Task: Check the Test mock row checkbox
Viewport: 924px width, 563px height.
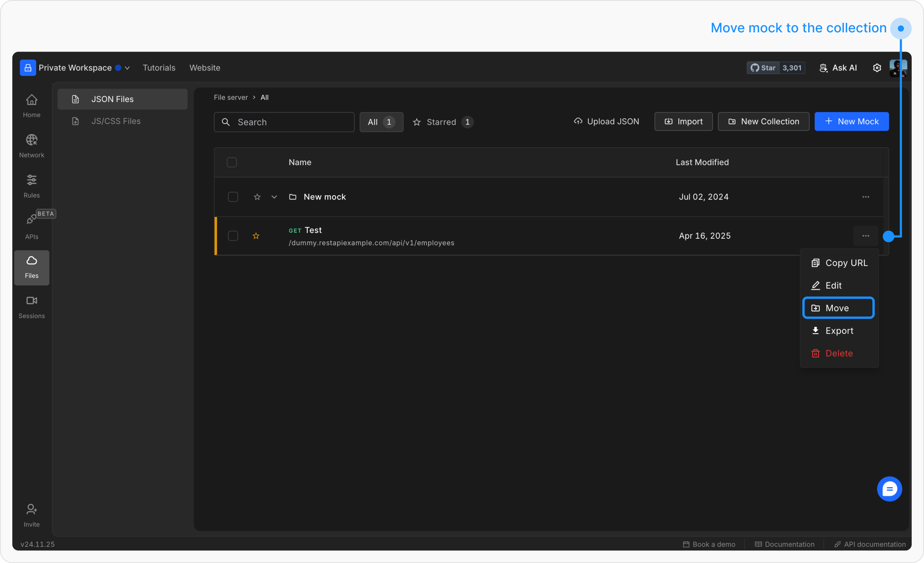Action: pos(233,236)
